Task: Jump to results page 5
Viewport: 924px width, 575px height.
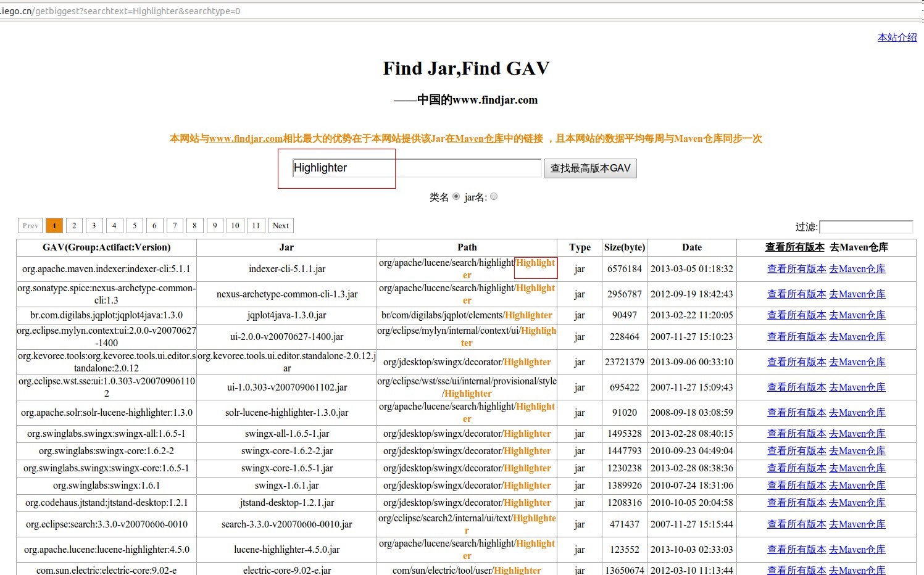Action: [x=135, y=225]
